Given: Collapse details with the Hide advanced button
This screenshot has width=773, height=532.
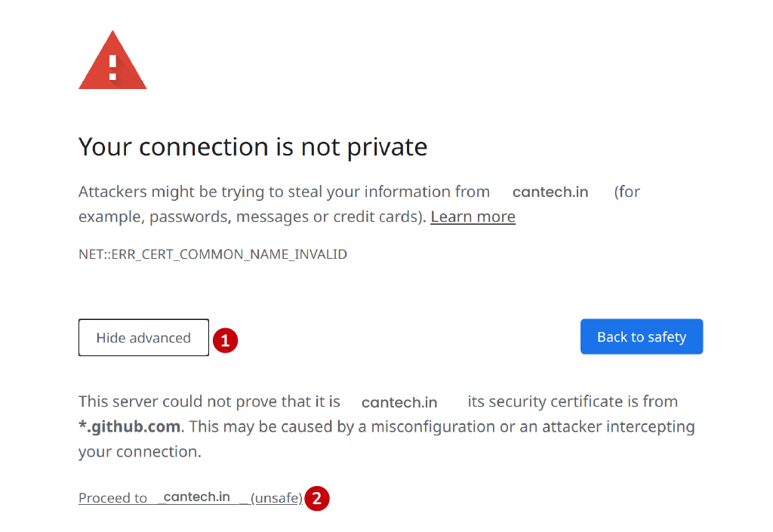Looking at the screenshot, I should (x=143, y=337).
